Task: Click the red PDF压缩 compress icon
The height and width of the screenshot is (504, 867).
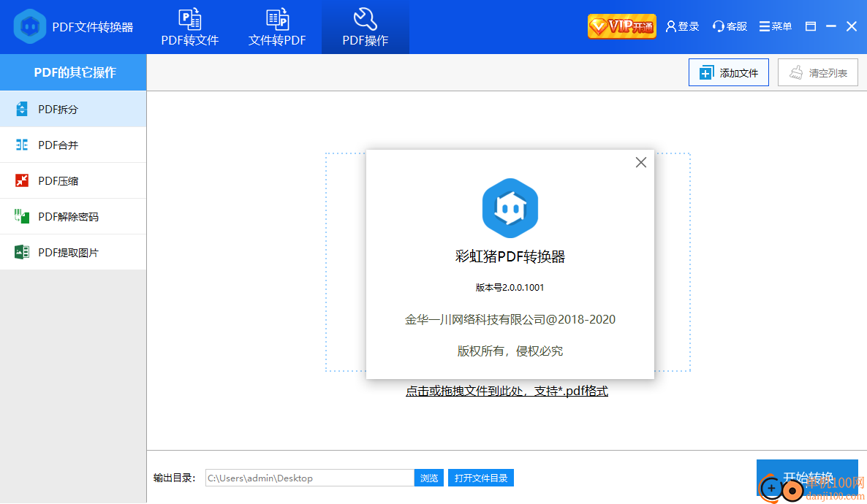Action: (x=21, y=180)
